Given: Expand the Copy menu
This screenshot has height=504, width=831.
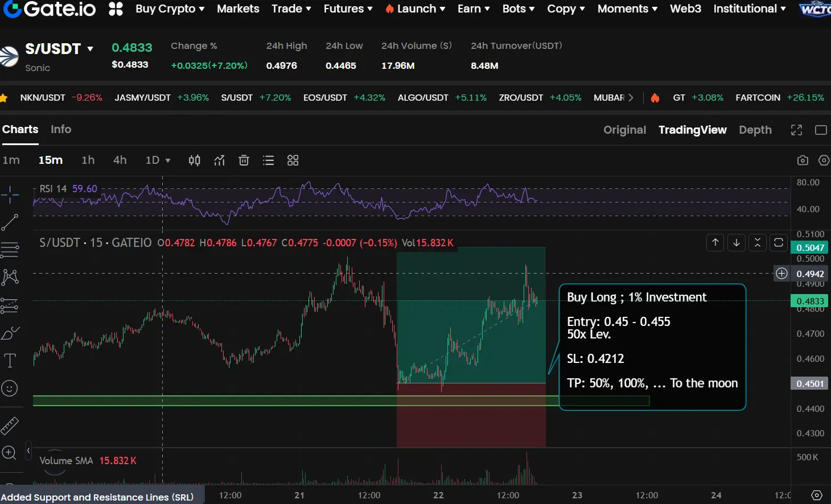Looking at the screenshot, I should click(x=566, y=9).
